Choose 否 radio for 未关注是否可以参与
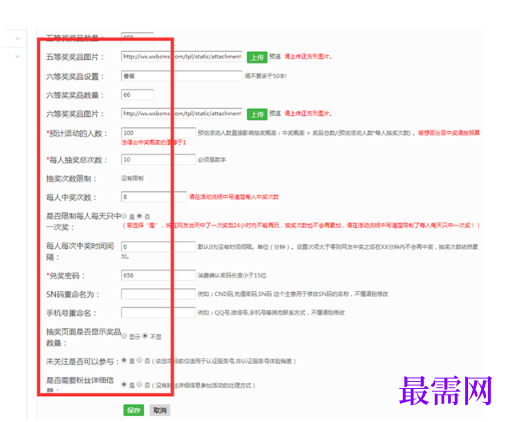This screenshot has width=511, height=422. click(139, 360)
